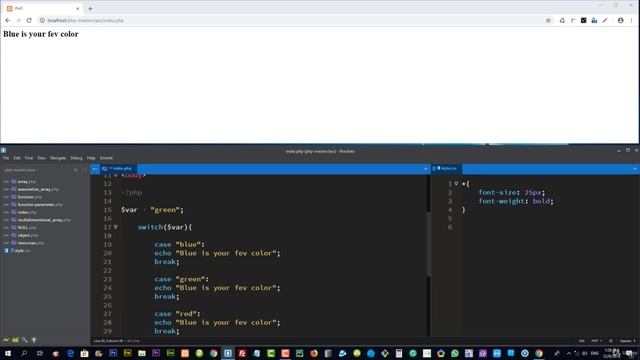Click the lightning bolt icon in Brackets sidebar bottom

[x=6, y=340]
